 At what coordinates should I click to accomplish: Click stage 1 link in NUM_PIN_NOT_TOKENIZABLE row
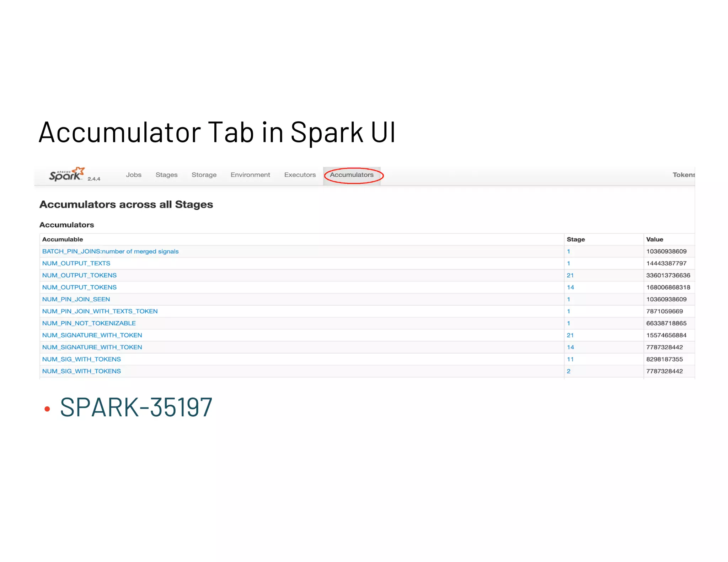[x=568, y=323]
